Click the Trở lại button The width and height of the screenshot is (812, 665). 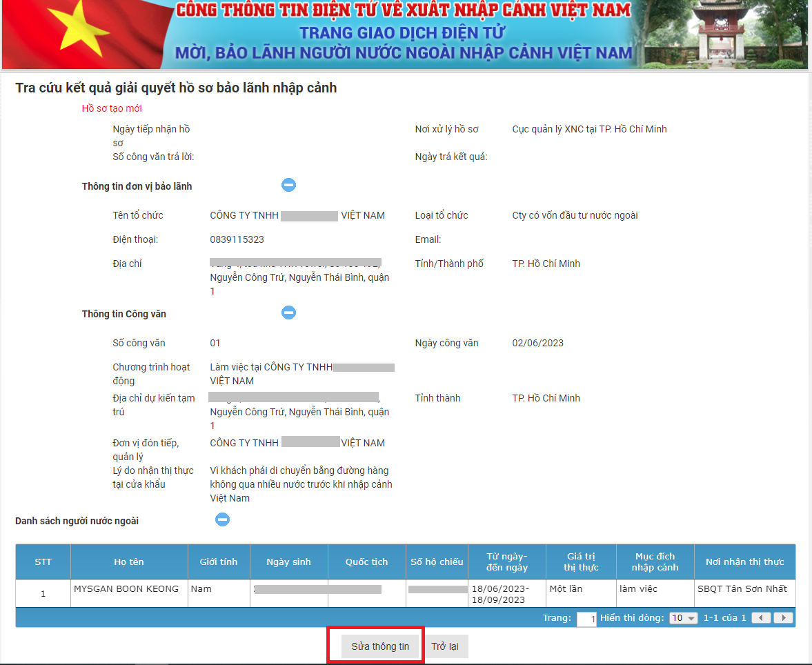point(447,646)
